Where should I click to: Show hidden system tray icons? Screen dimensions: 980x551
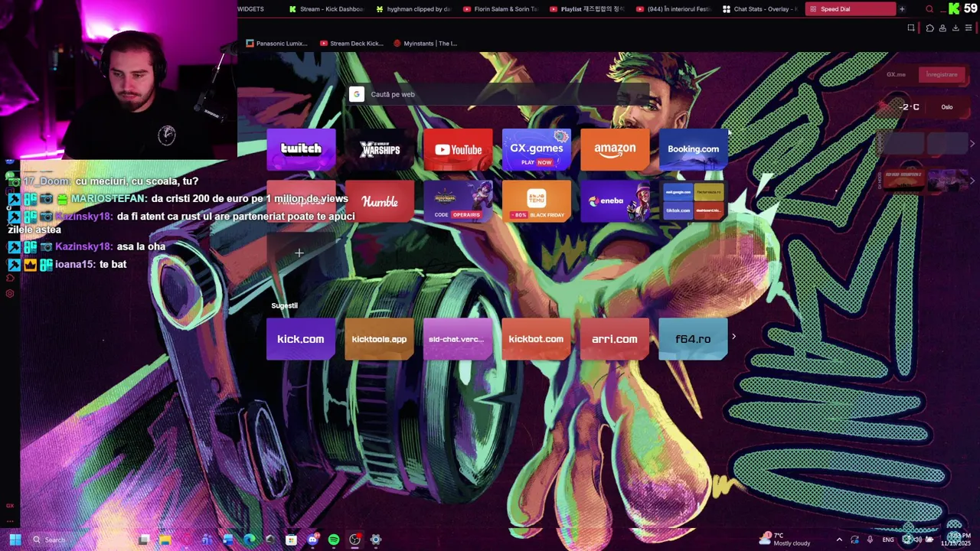tap(839, 540)
